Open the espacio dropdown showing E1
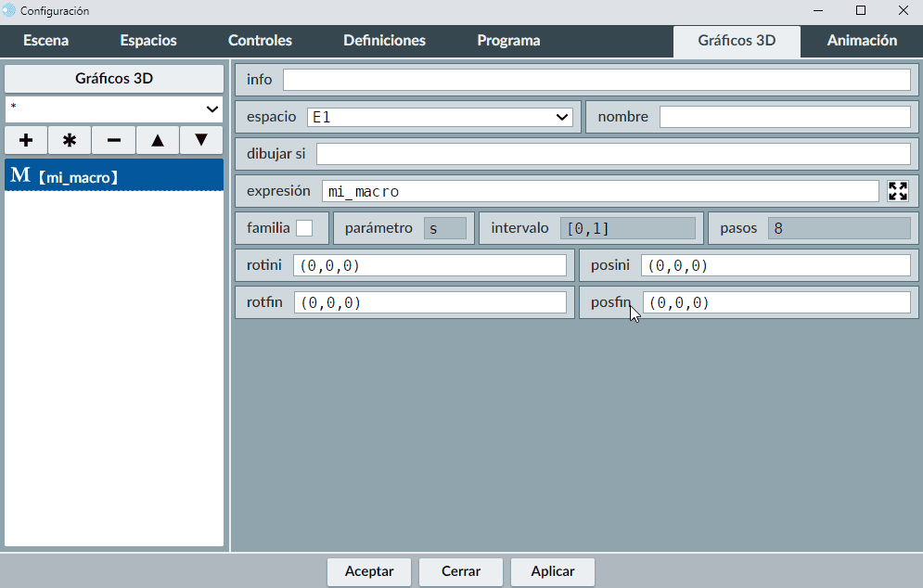Screen dimensions: 923x588 coord(440,117)
